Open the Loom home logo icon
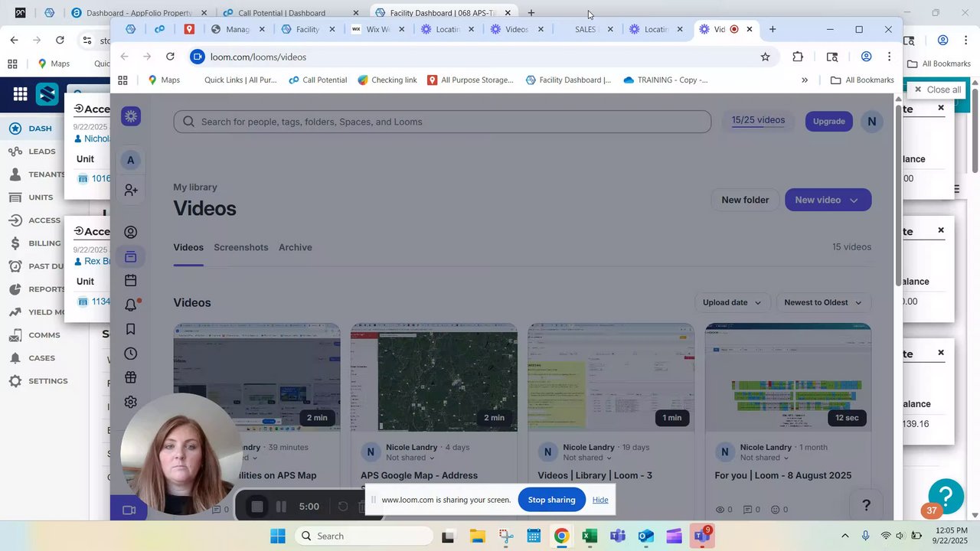Viewport: 980px width, 551px height. [x=131, y=116]
